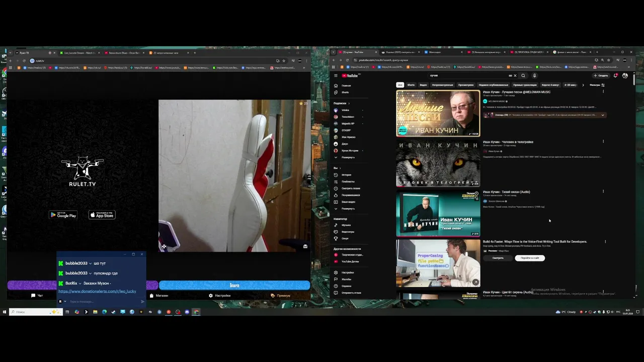
Task: Select the Shorts filter chip
Action: (x=411, y=85)
